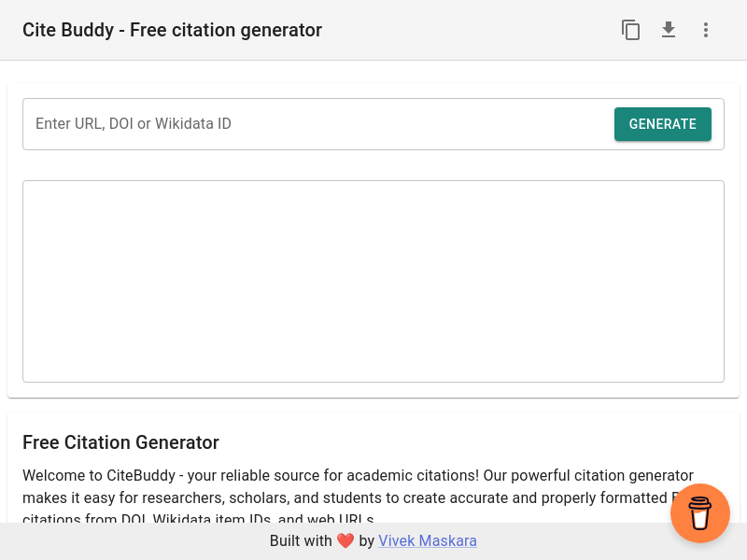Click inside the empty citation output box
The image size is (747, 560).
click(x=373, y=281)
